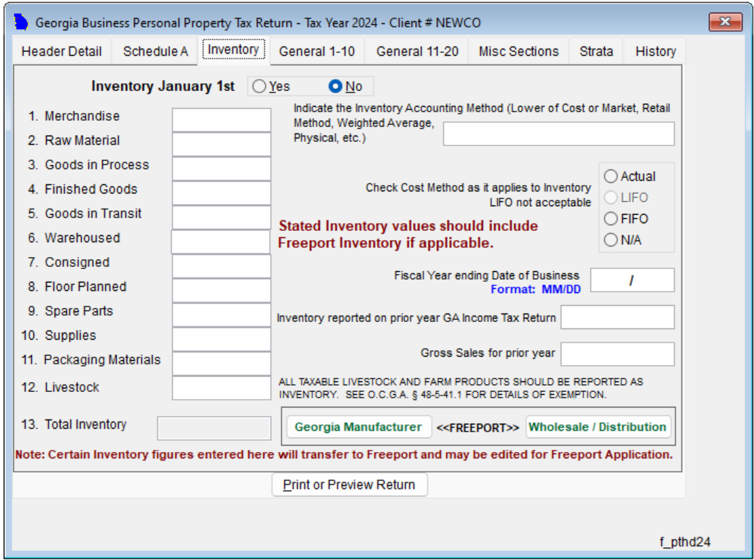Click the Georgia Manufacturer freeport button

pyautogui.click(x=358, y=427)
